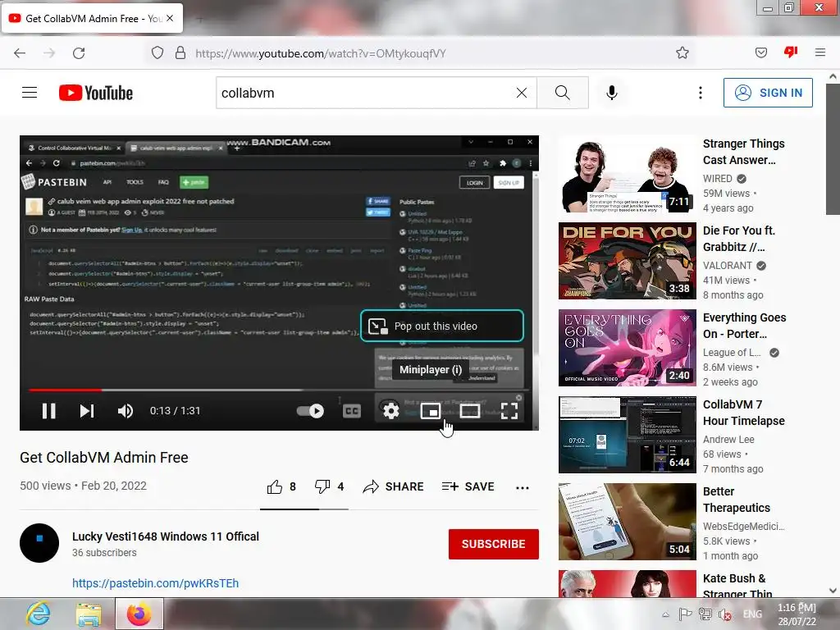Open a new tab with plus button

coord(199,20)
